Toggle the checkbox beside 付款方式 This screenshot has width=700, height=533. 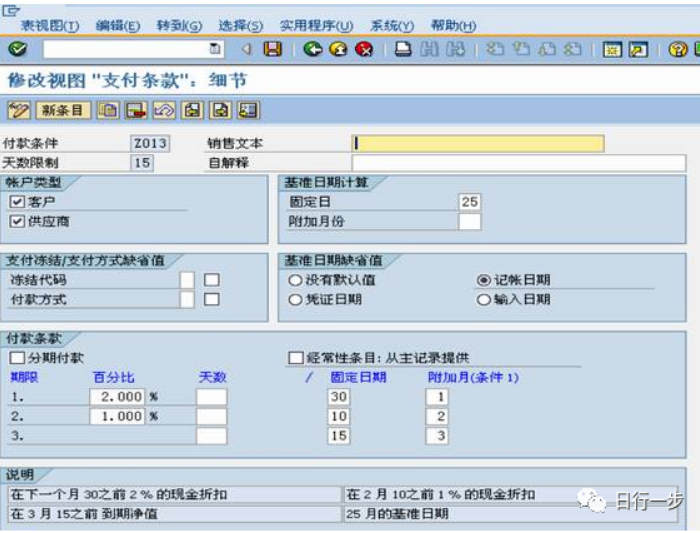pos(212,299)
